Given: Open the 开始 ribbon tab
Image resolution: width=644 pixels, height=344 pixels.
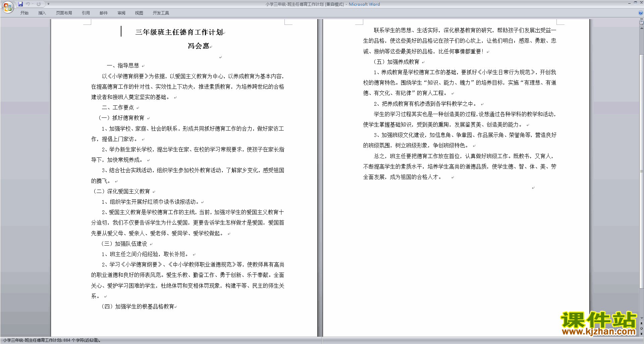Looking at the screenshot, I should pos(24,13).
